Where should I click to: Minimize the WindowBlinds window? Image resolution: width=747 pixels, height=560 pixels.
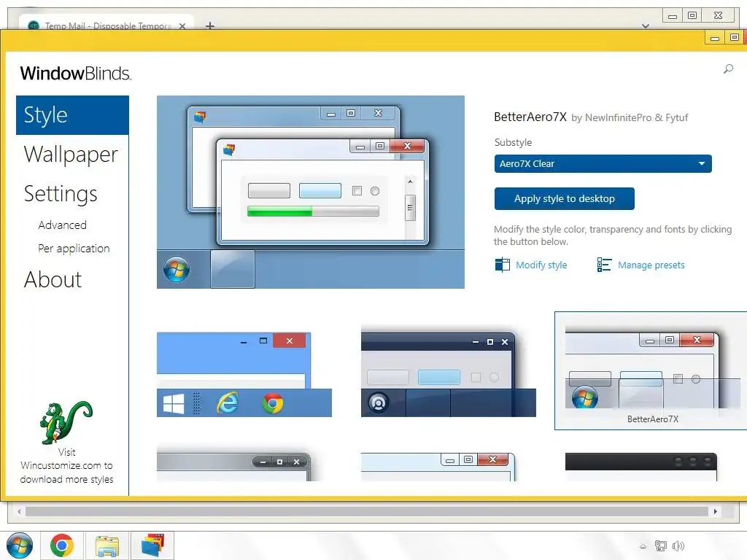click(x=715, y=38)
